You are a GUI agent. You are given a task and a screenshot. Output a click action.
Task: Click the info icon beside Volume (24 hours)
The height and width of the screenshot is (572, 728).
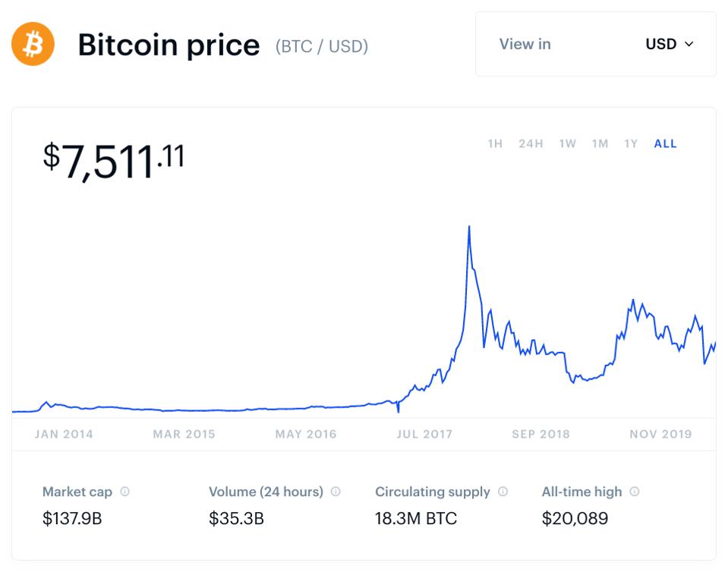click(336, 492)
